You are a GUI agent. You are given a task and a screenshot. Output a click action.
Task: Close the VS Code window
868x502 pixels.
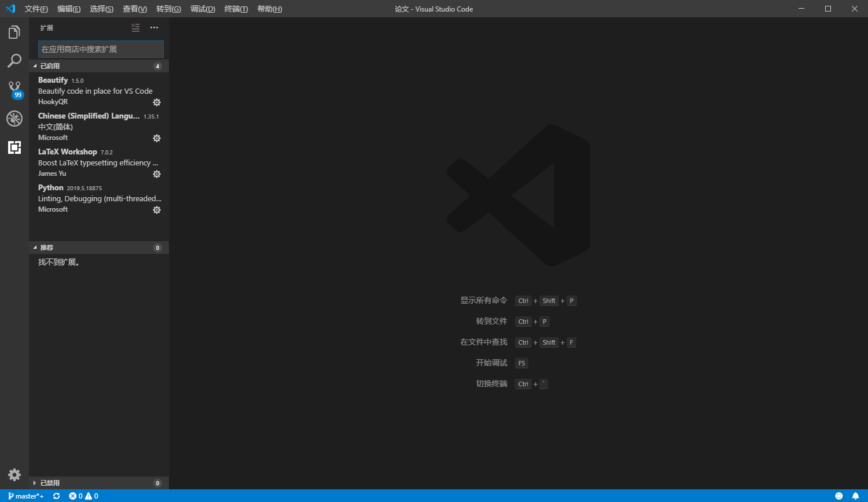coord(855,9)
